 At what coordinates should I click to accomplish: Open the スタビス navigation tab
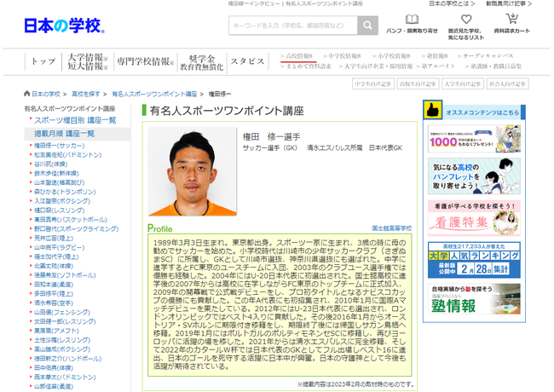pyautogui.click(x=247, y=61)
